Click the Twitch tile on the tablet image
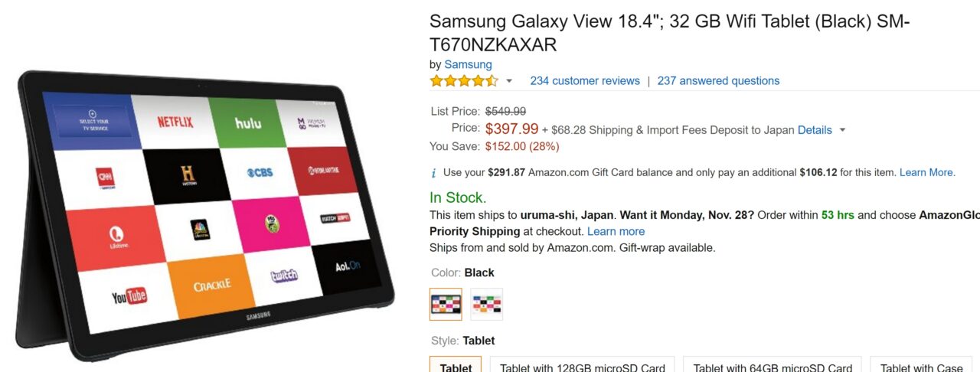The image size is (980, 372). [284, 276]
